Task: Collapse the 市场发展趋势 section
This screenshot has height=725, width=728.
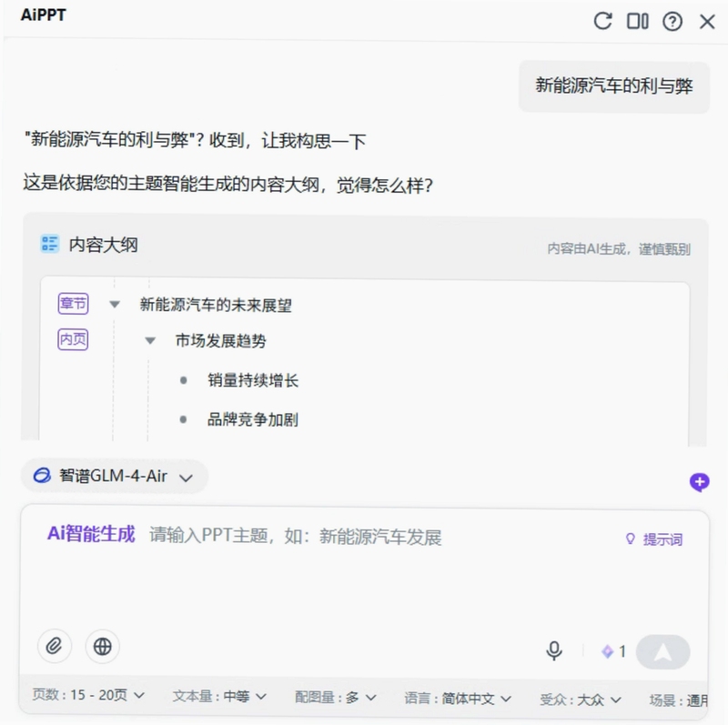Action: [x=150, y=341]
